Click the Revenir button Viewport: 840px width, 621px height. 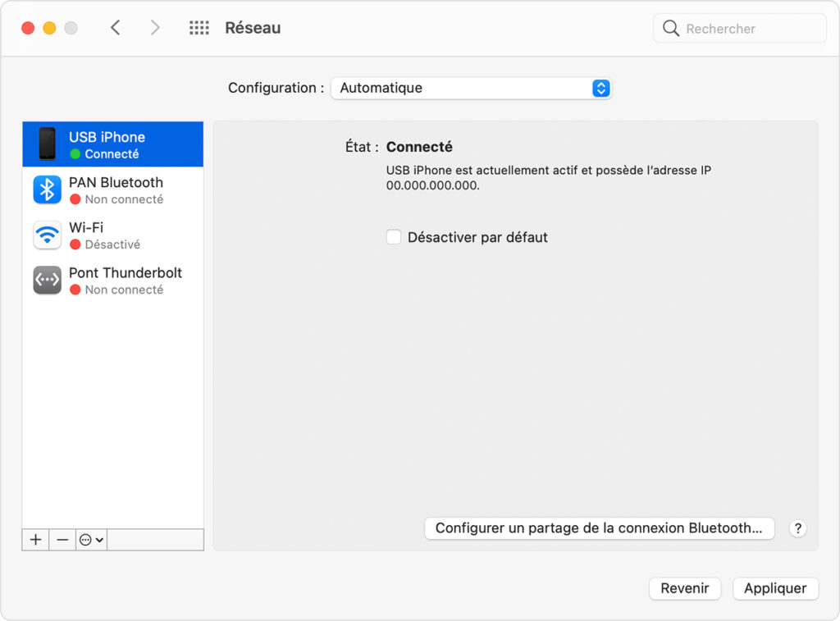tap(685, 588)
